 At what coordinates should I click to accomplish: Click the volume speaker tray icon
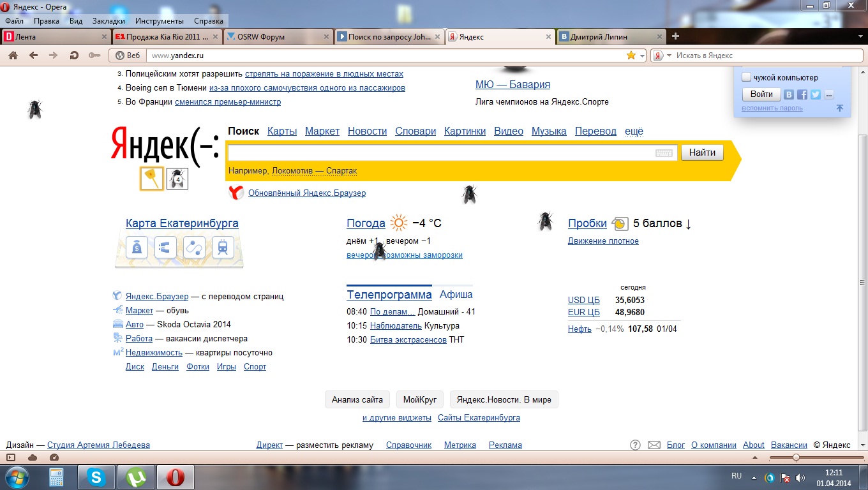[x=800, y=477]
